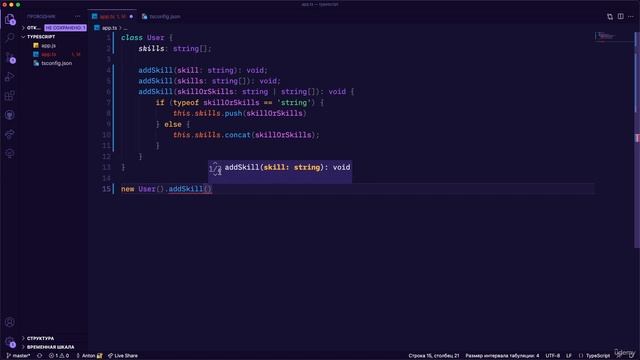Click the Anton user in the status bar
The width and height of the screenshot is (640, 360).
[89, 356]
